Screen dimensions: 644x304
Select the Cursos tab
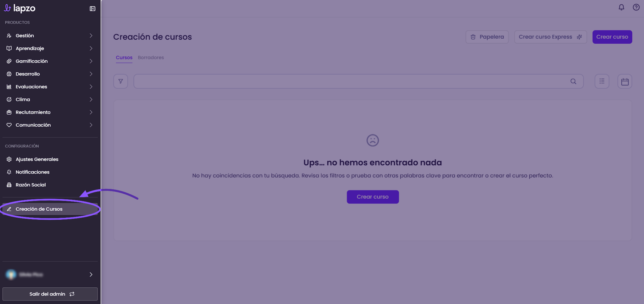pyautogui.click(x=124, y=58)
